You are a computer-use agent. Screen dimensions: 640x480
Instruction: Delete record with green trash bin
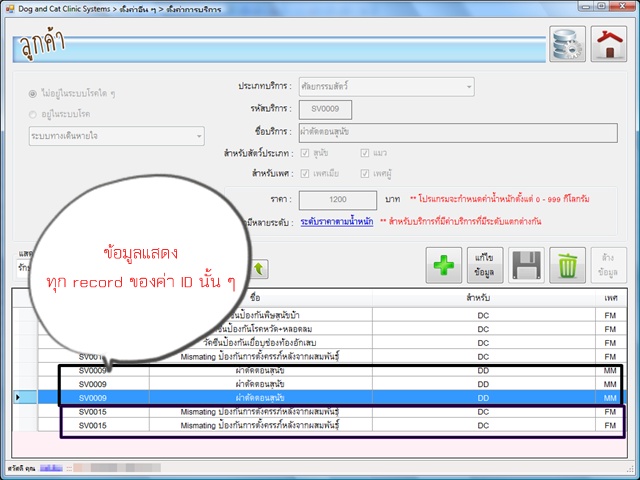pyautogui.click(x=567, y=265)
